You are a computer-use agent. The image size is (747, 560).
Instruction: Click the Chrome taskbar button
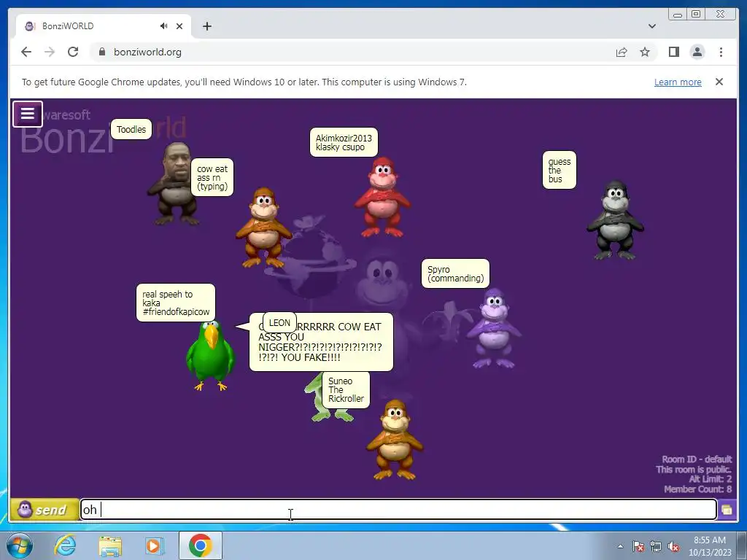coord(201,545)
